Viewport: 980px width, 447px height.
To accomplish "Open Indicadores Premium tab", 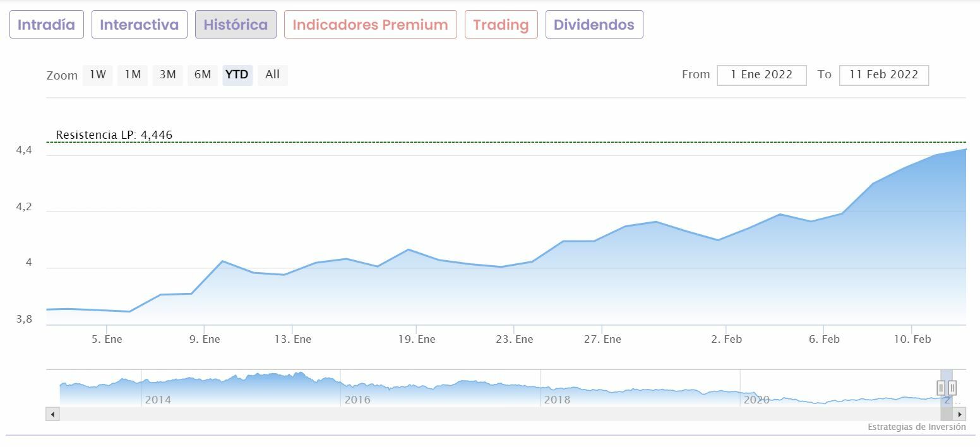I will (x=370, y=25).
